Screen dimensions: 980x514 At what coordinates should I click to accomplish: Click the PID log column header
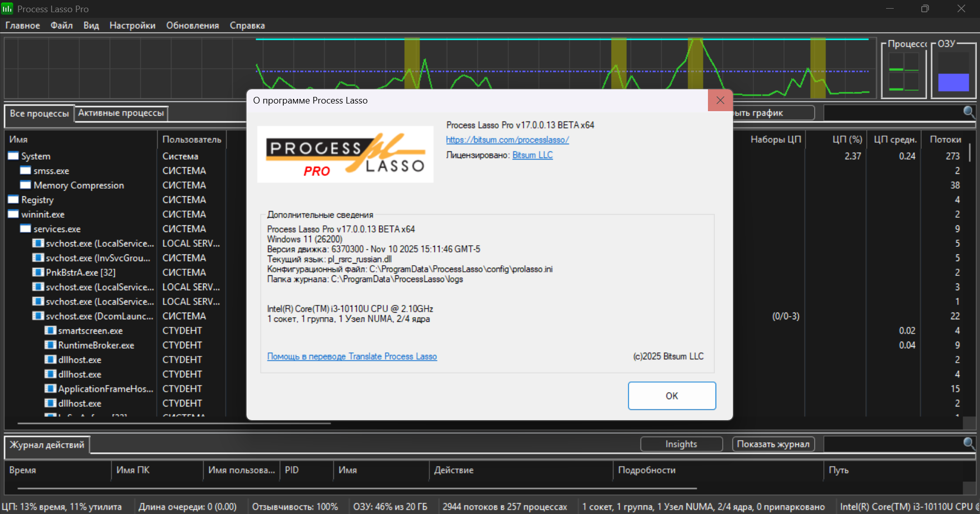[306, 470]
